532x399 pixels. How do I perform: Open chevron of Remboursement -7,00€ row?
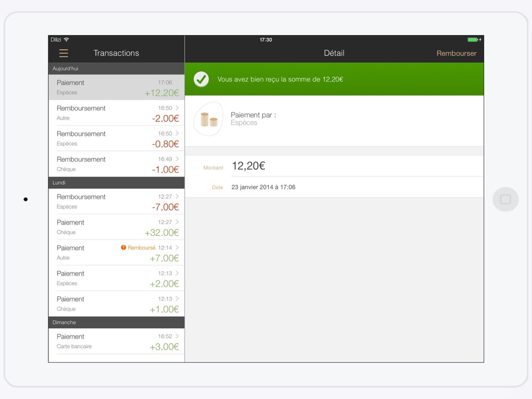(x=177, y=196)
